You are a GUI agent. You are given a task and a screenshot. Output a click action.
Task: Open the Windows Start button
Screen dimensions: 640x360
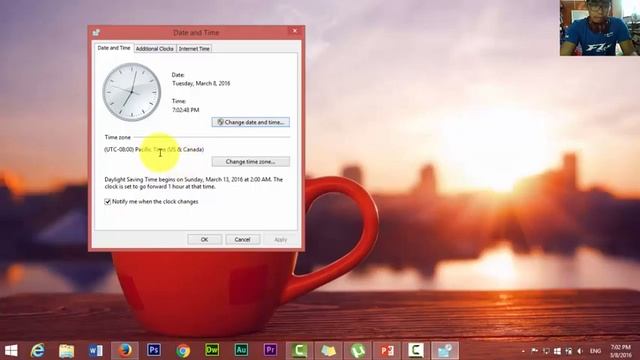pos(11,350)
